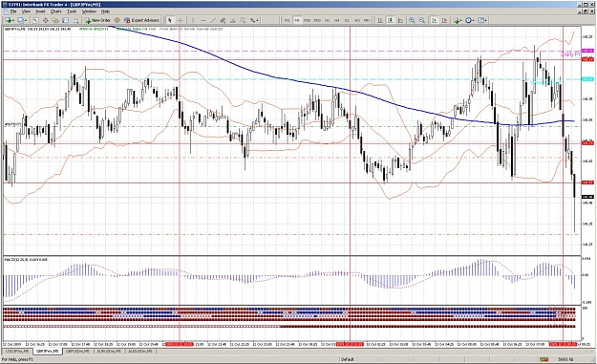597x364 pixels.
Task: Toggle the Data Window crosshair-target icon
Action: point(46,20)
